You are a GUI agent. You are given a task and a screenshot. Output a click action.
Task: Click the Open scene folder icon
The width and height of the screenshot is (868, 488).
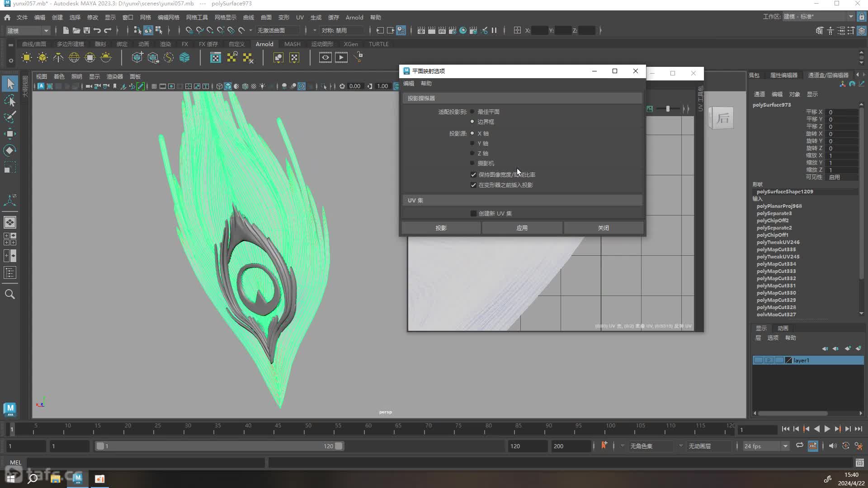pos(76,30)
